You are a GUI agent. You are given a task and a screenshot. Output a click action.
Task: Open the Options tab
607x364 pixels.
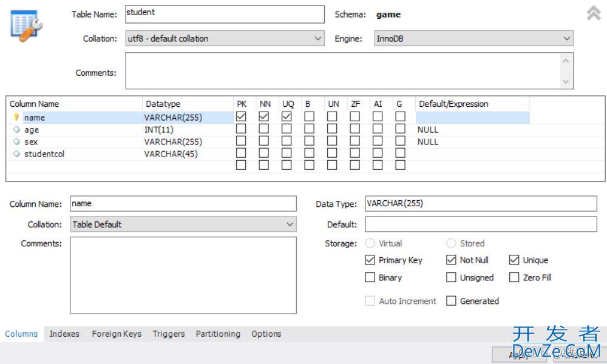[x=266, y=334]
